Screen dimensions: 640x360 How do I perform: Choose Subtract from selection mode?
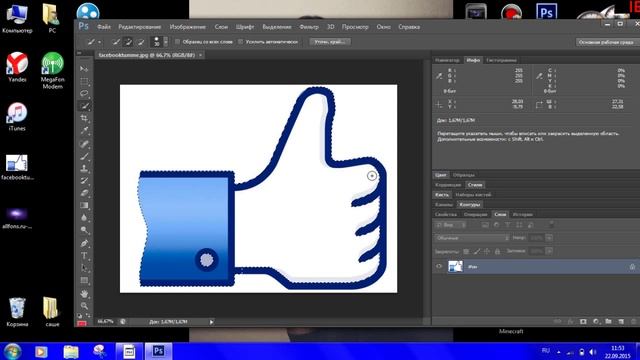[x=141, y=42]
